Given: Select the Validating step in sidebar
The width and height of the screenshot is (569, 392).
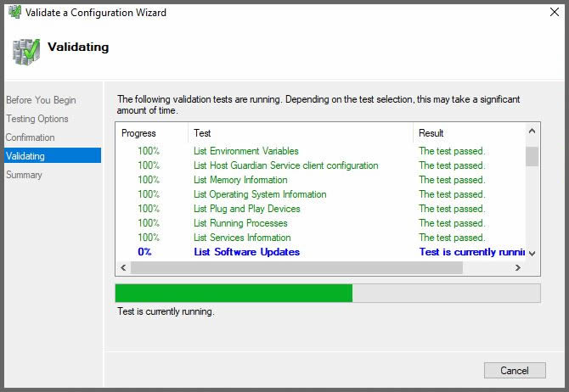Looking at the screenshot, I should [x=25, y=156].
